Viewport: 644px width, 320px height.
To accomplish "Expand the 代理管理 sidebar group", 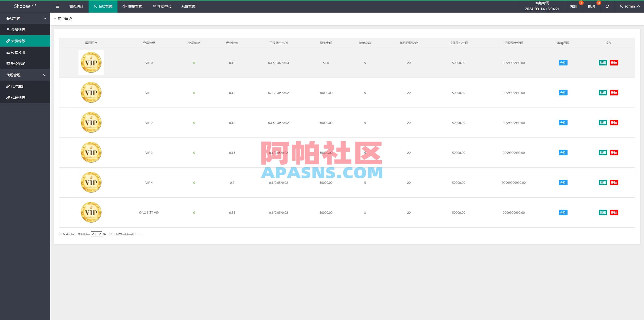I will (25, 75).
